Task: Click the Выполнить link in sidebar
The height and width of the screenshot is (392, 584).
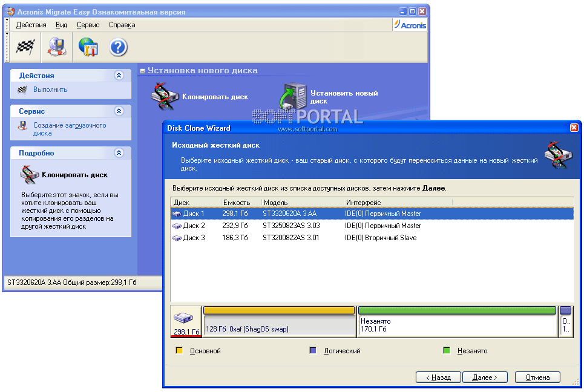Action: (x=50, y=90)
